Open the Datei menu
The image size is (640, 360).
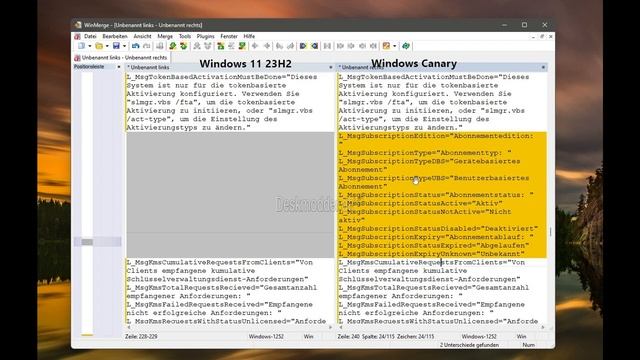90,36
